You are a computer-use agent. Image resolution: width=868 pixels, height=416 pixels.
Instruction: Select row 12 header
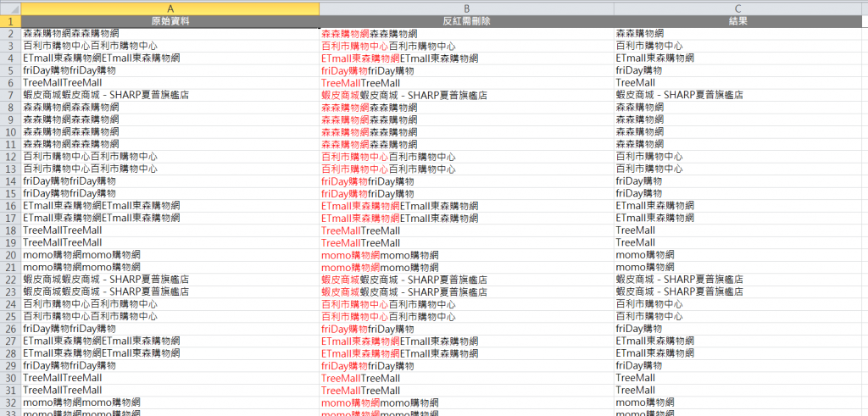[x=10, y=157]
